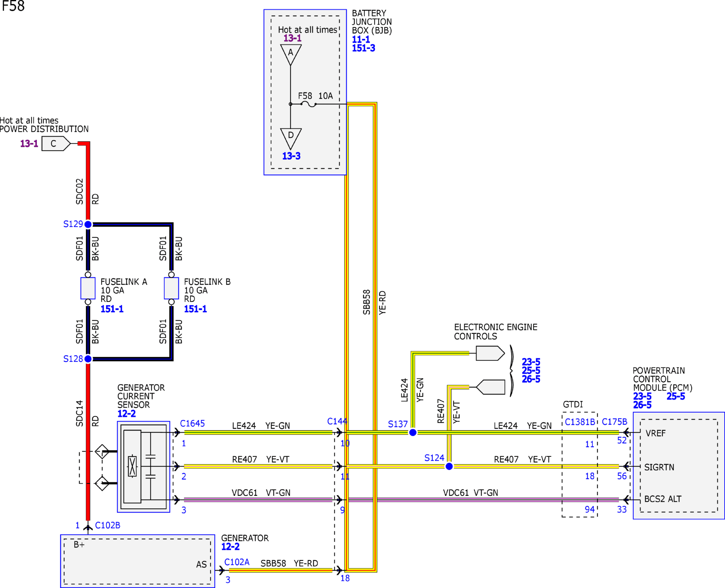The height and width of the screenshot is (588, 725).
Task: Select the SDC02 wire label
Action: point(79,191)
